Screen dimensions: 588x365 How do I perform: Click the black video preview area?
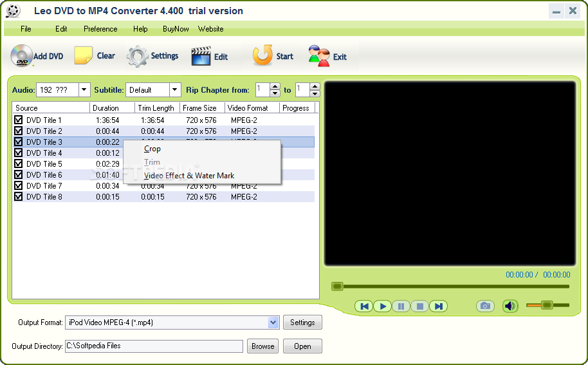tap(450, 174)
